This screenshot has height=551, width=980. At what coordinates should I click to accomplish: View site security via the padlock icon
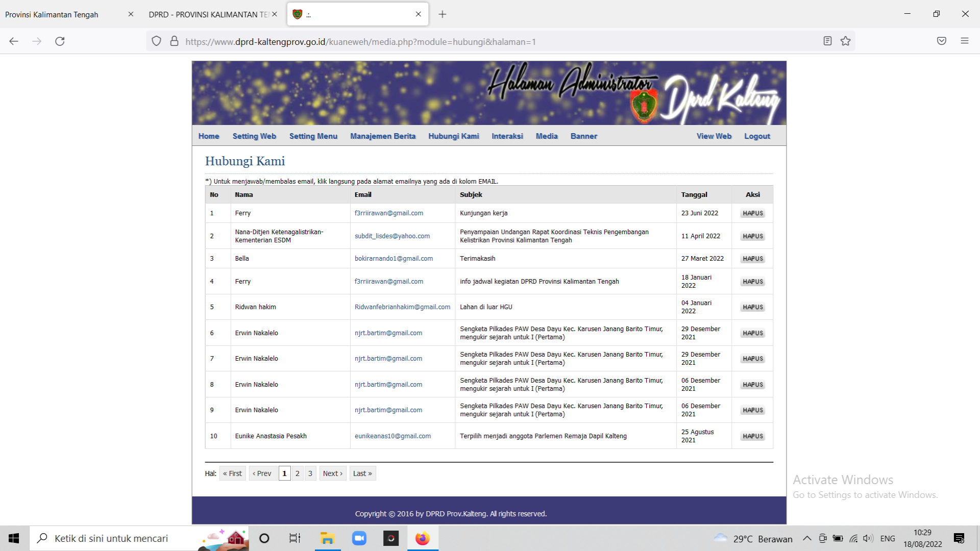point(174,41)
